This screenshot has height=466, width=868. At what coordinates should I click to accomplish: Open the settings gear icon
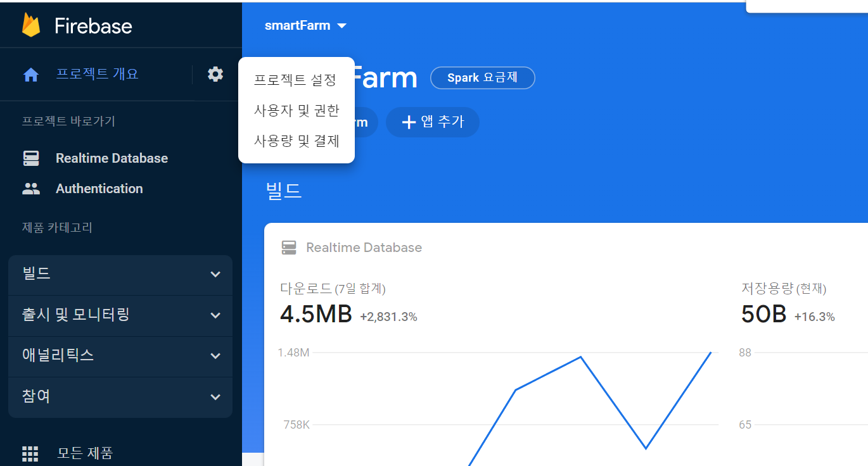pos(215,74)
